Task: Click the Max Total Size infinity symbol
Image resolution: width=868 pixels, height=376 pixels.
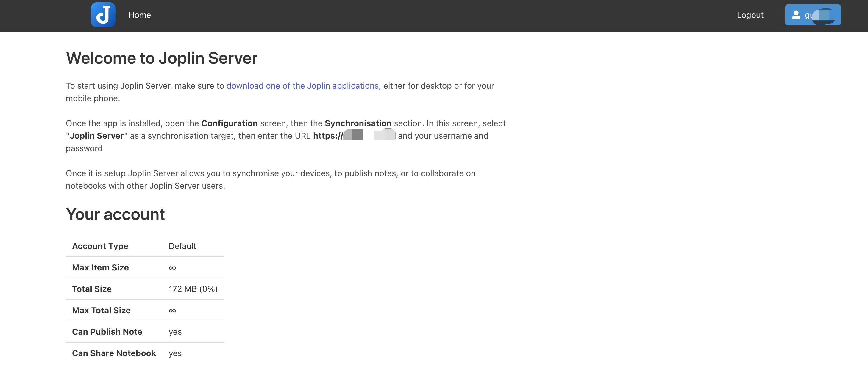Action: click(x=172, y=310)
